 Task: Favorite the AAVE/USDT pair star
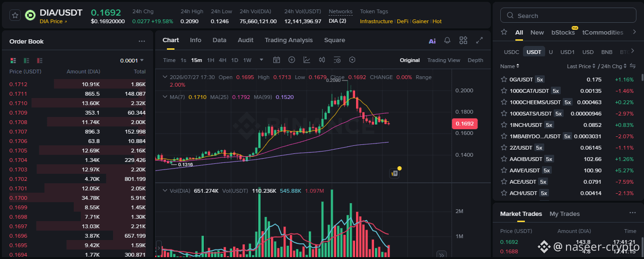[x=504, y=170]
